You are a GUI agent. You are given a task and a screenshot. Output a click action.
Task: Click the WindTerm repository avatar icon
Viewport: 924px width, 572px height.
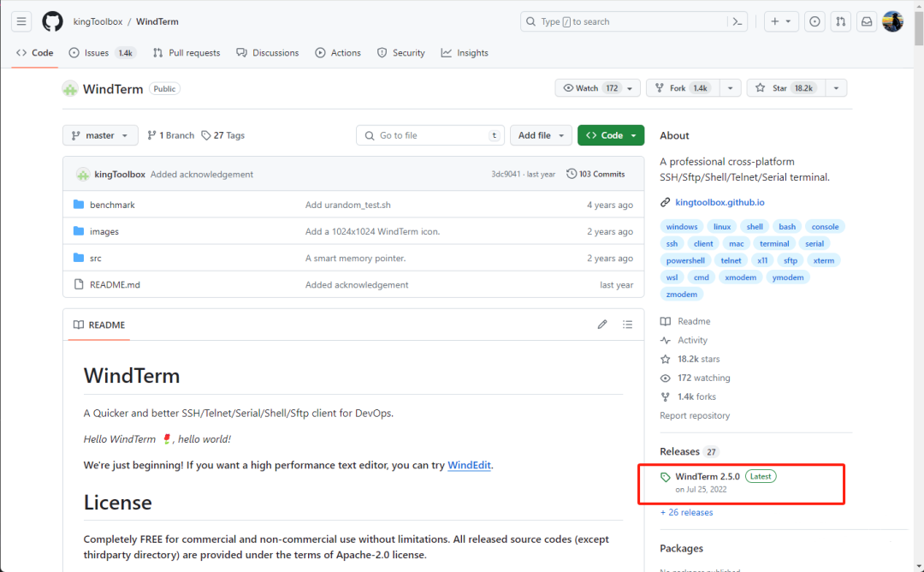70,89
